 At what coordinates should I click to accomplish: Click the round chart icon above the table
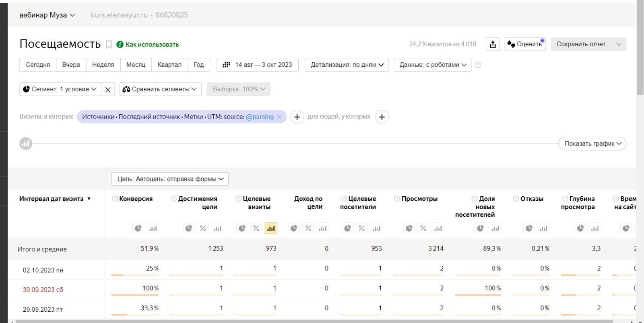point(26,144)
